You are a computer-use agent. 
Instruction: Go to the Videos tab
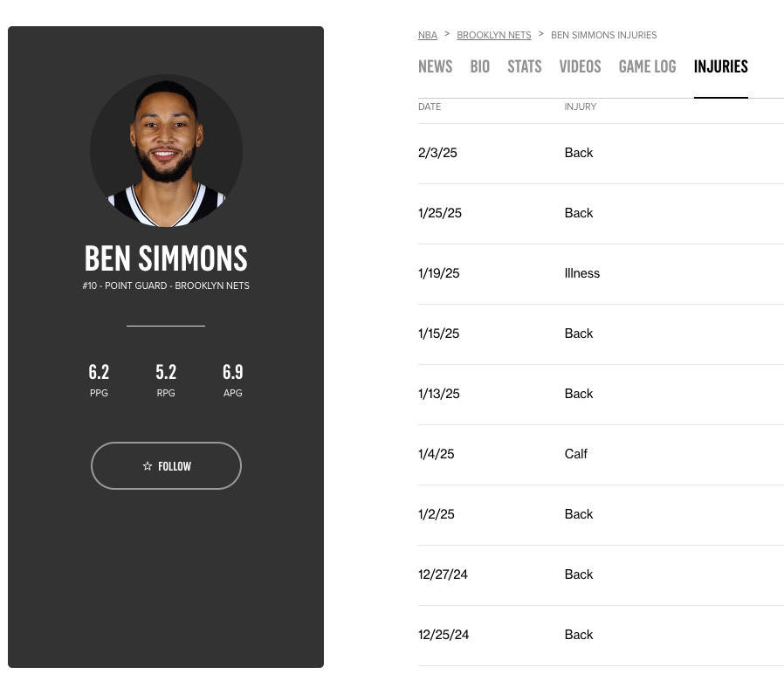pyautogui.click(x=580, y=66)
